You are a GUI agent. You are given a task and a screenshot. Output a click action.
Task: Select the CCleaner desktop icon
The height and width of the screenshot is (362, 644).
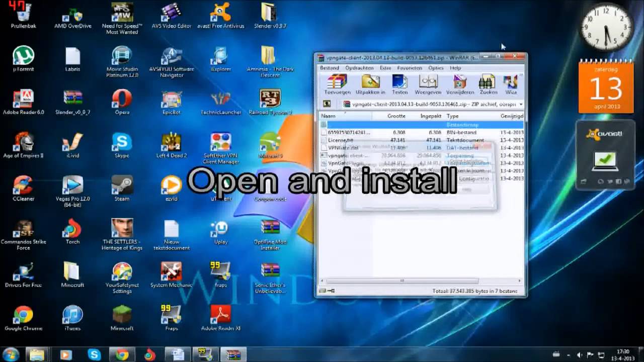[23, 189]
